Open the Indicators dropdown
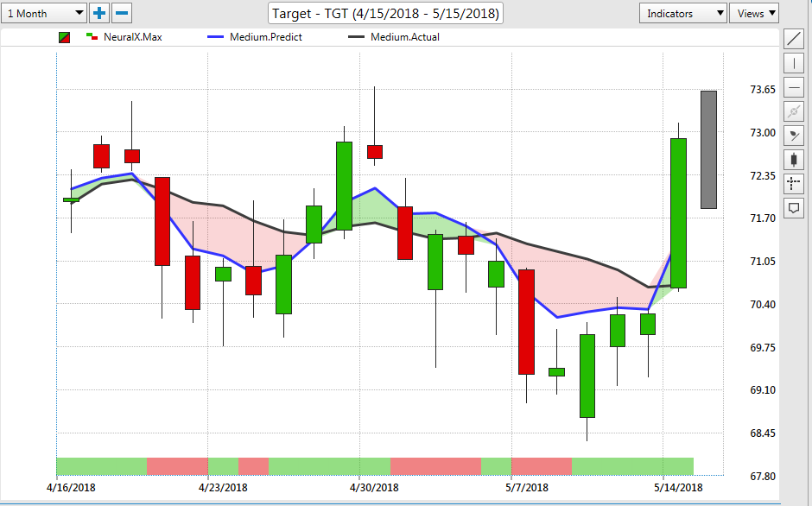812x506 pixels. 683,13
